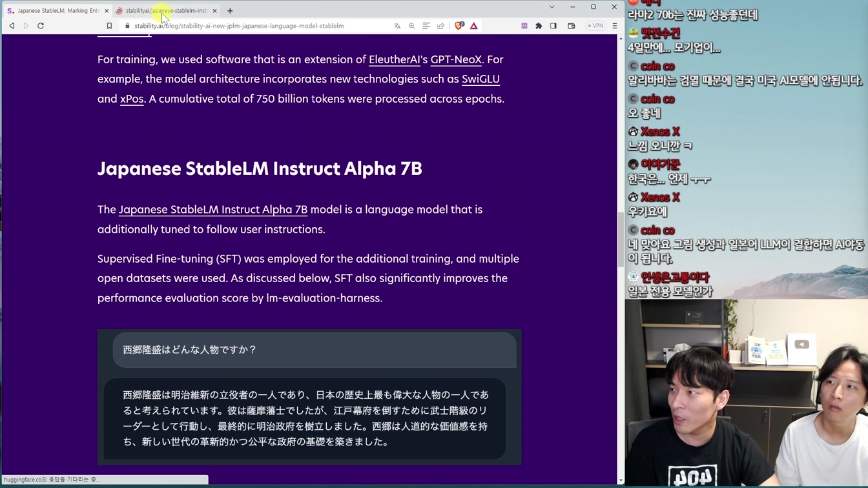Open the browser hamburger menu
This screenshot has height=488, width=868.
615,26
